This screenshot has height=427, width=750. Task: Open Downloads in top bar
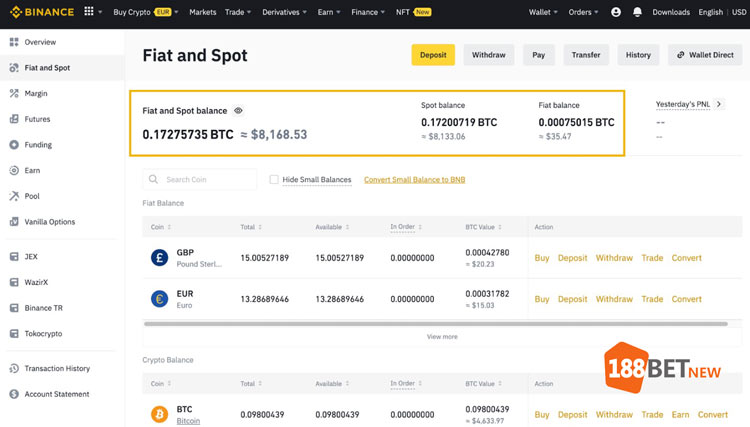point(671,12)
